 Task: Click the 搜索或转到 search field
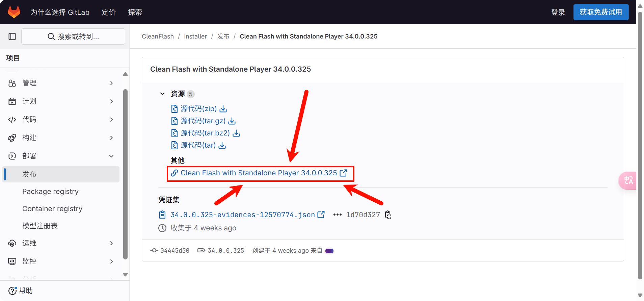(x=73, y=36)
